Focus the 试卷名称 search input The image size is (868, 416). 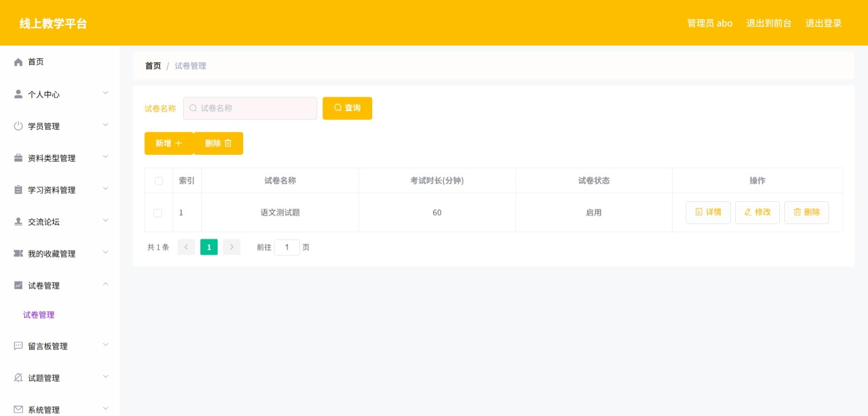point(250,108)
